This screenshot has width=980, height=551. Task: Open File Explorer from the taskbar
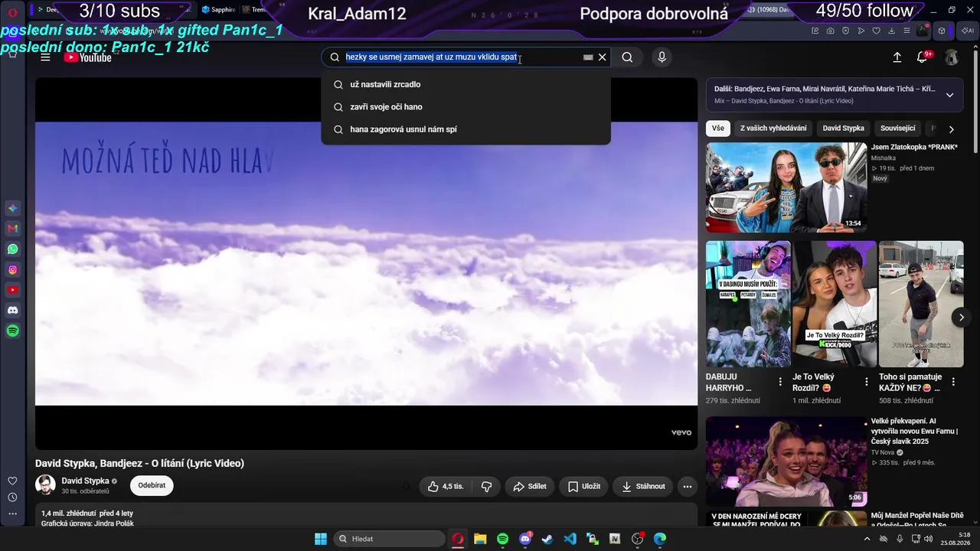(480, 539)
